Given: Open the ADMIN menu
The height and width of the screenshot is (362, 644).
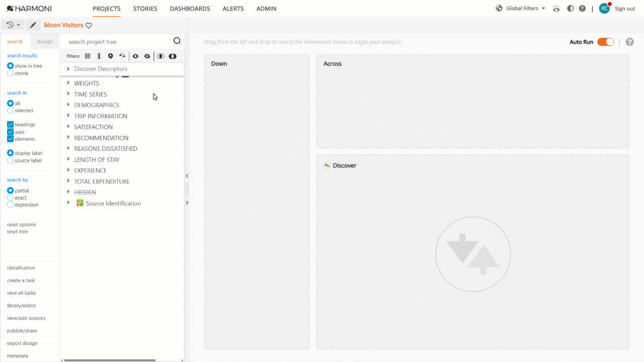Looking at the screenshot, I should point(266,9).
